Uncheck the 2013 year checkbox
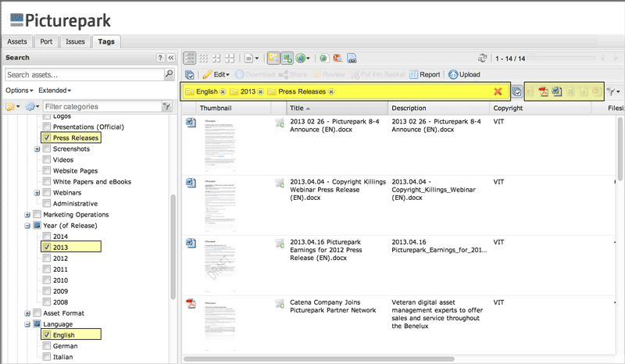This screenshot has height=364, width=625. [x=47, y=247]
